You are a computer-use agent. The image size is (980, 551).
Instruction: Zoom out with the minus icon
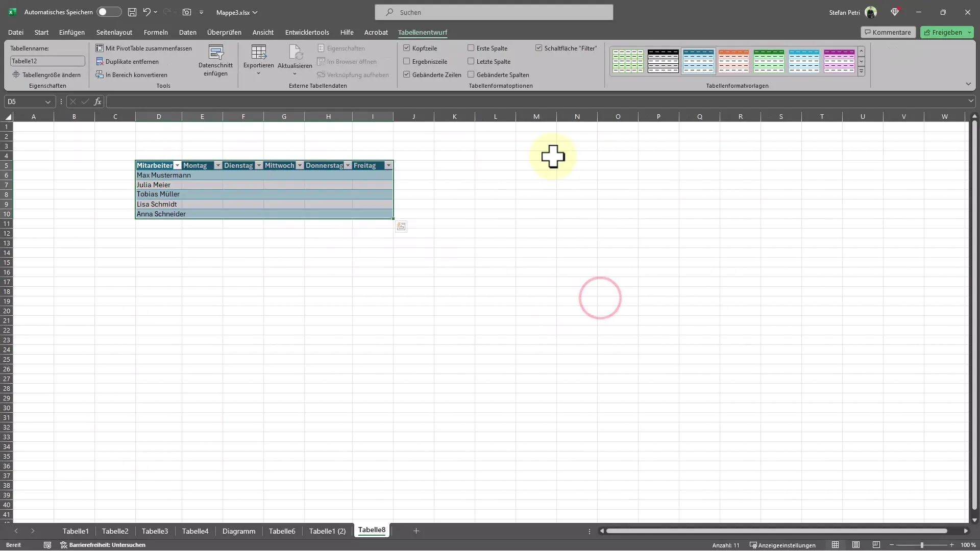click(x=892, y=545)
